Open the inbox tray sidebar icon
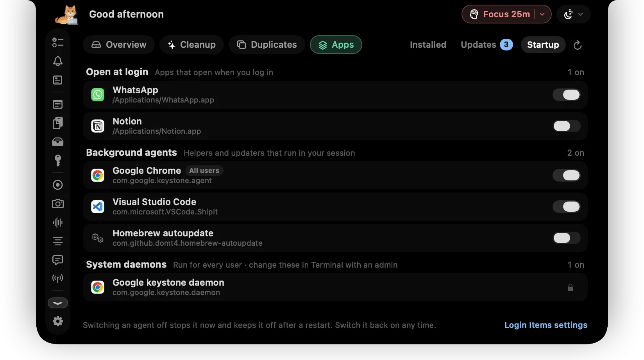This screenshot has height=360, width=644. 58,142
